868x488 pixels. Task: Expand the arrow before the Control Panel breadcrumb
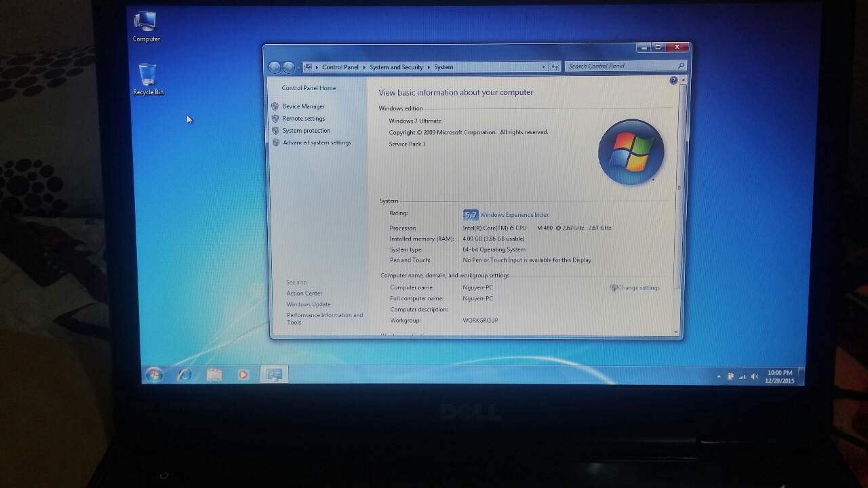[317, 67]
